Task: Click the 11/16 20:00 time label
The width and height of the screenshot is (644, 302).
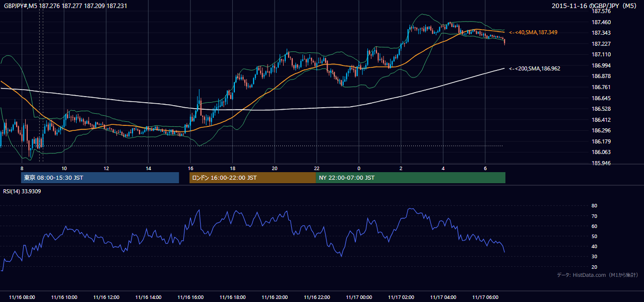Action: [275, 297]
